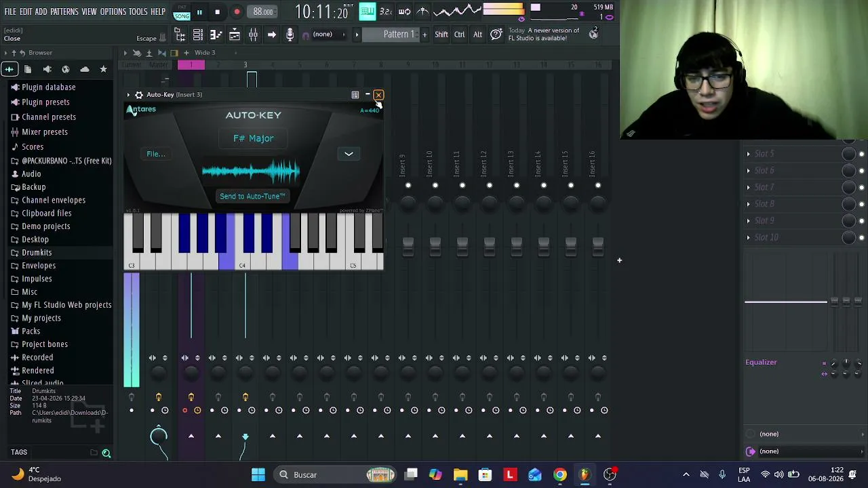Open the mixer layout Wide 3 menu arrow

236,53
